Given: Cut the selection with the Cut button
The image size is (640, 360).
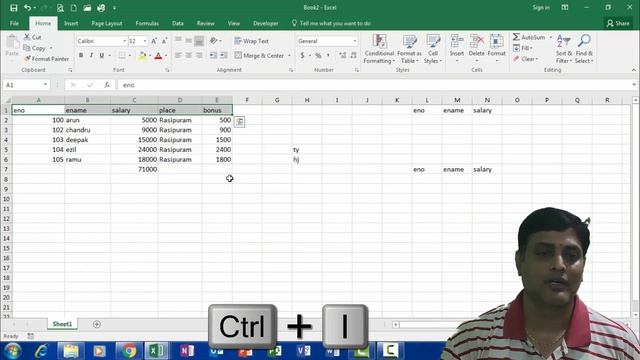Looking at the screenshot, I should point(33,37).
